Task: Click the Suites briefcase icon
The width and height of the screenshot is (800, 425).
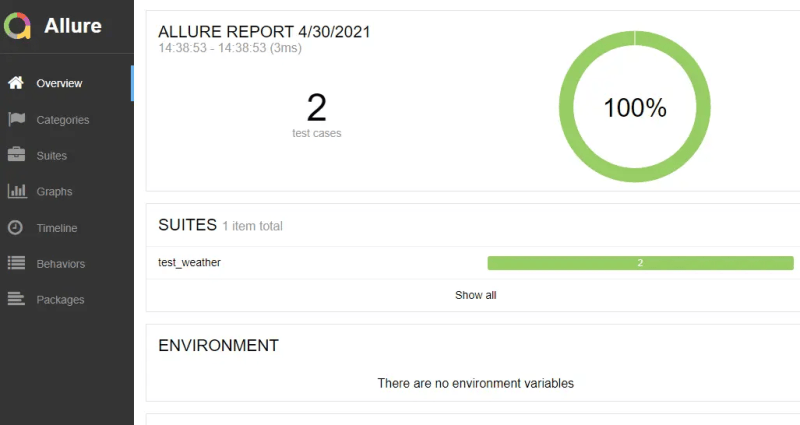Action: [x=16, y=155]
